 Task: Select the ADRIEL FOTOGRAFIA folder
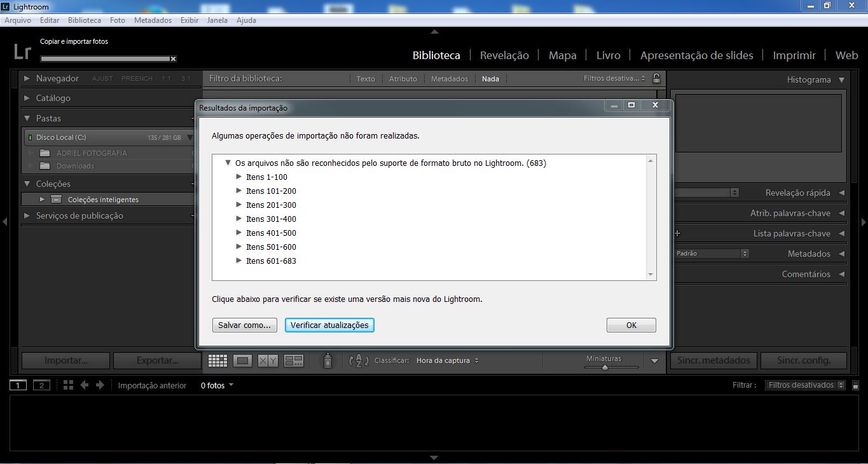[92, 153]
